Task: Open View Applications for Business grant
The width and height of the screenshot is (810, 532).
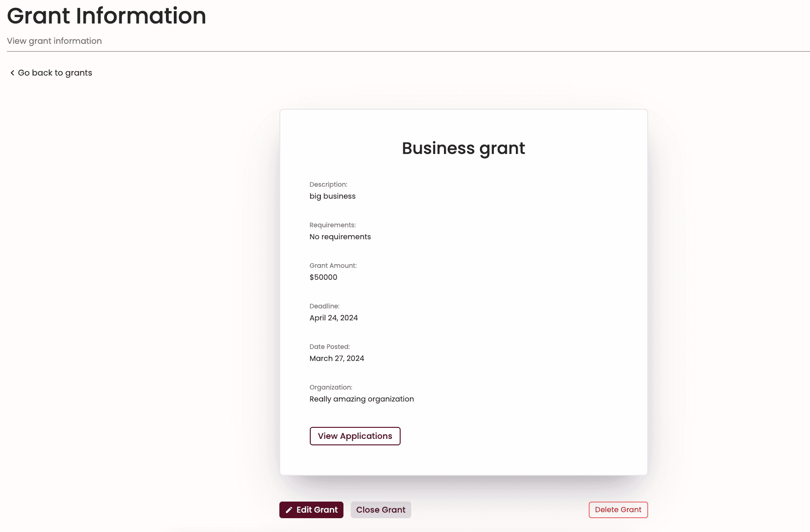Action: 355,436
